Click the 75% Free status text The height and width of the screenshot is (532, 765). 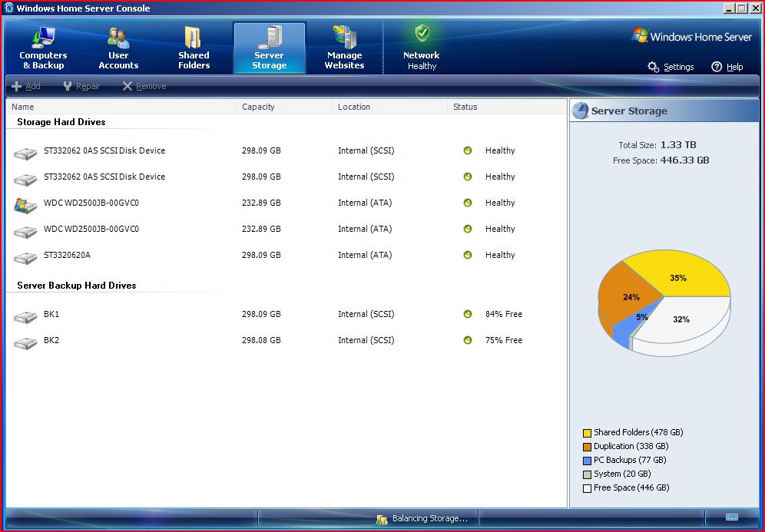pyautogui.click(x=504, y=340)
